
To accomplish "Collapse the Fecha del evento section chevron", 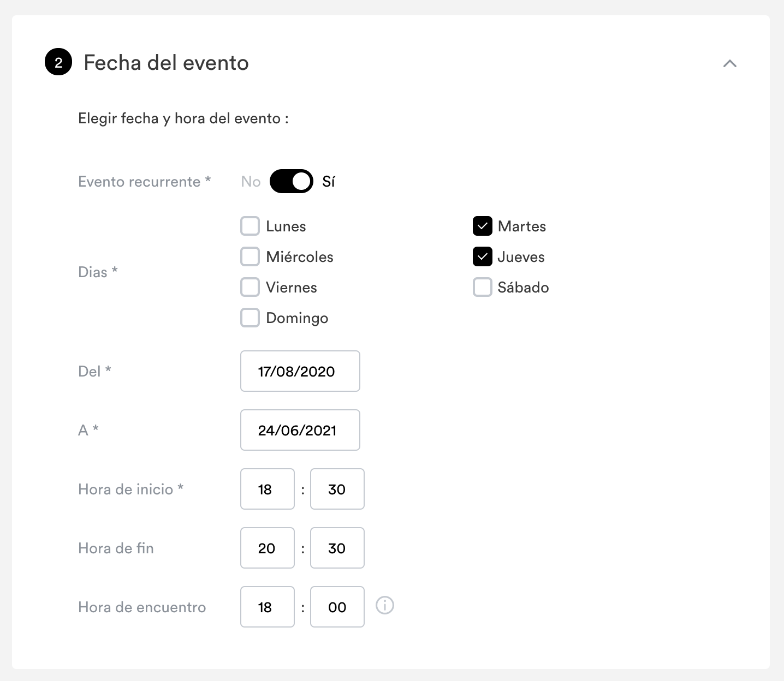I will [x=729, y=63].
